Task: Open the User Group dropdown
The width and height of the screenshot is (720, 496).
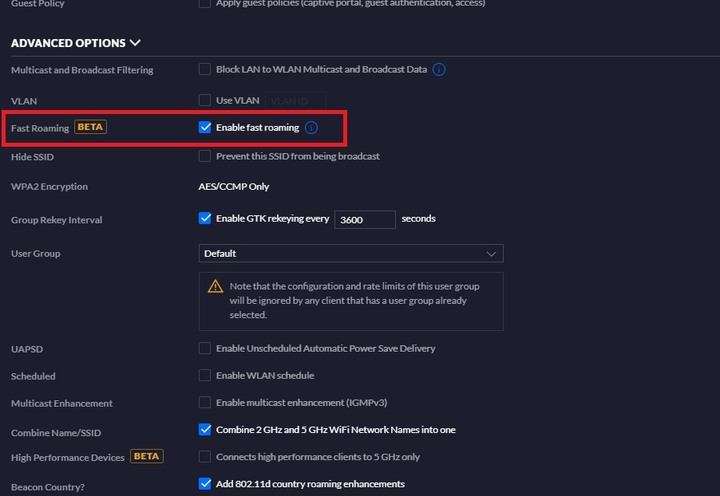Action: [x=351, y=254]
